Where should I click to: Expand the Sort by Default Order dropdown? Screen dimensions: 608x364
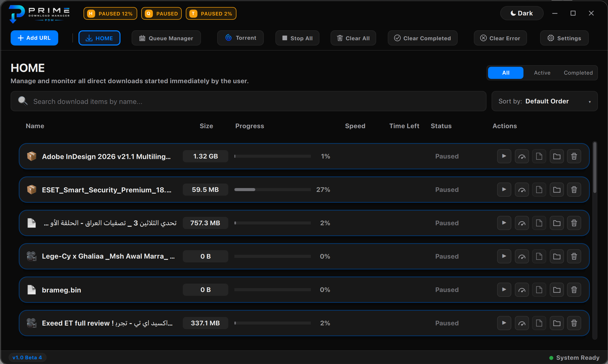point(544,101)
